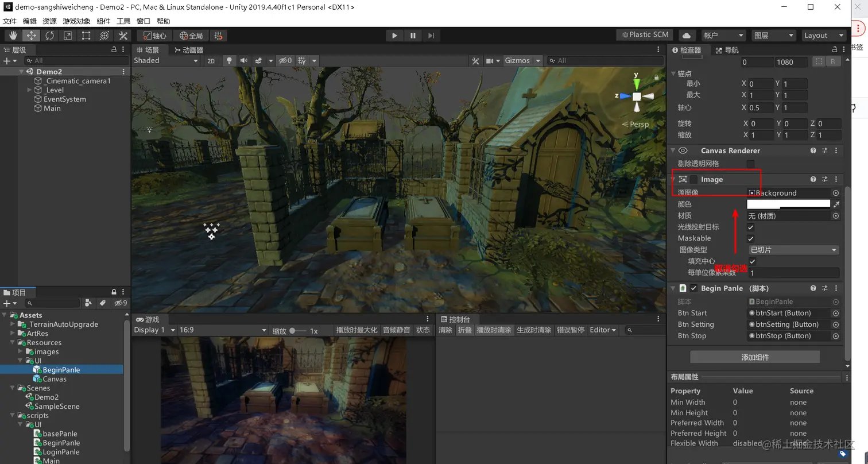The image size is (868, 464).
Task: Open the 文件 menu
Action: tap(10, 21)
